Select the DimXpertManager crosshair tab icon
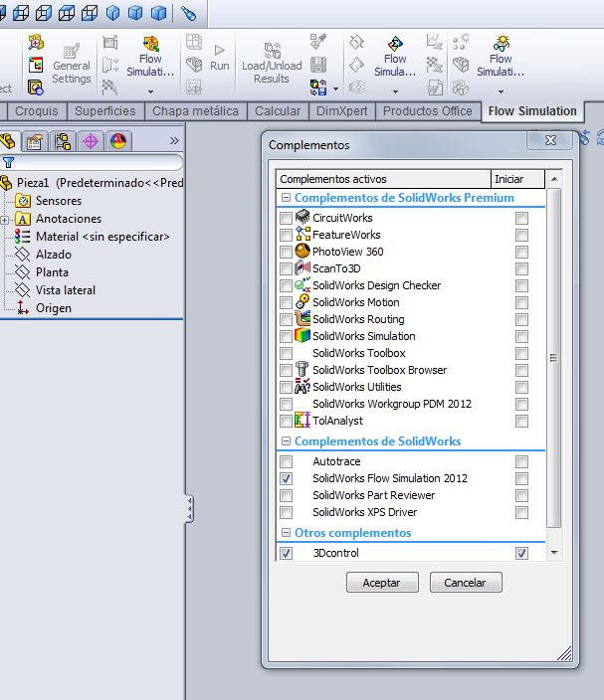Viewport: 604px width, 700px height. click(x=91, y=142)
